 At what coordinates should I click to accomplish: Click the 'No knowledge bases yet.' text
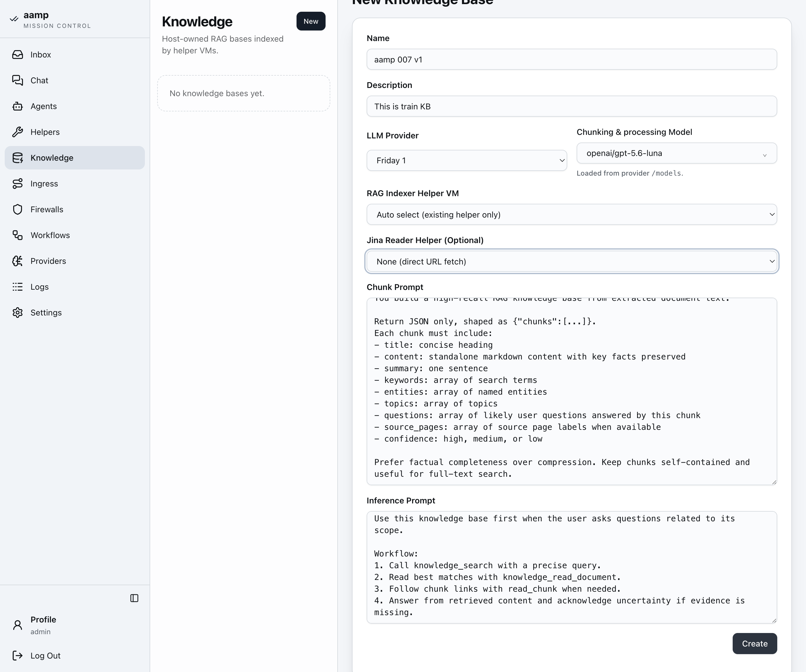click(217, 93)
